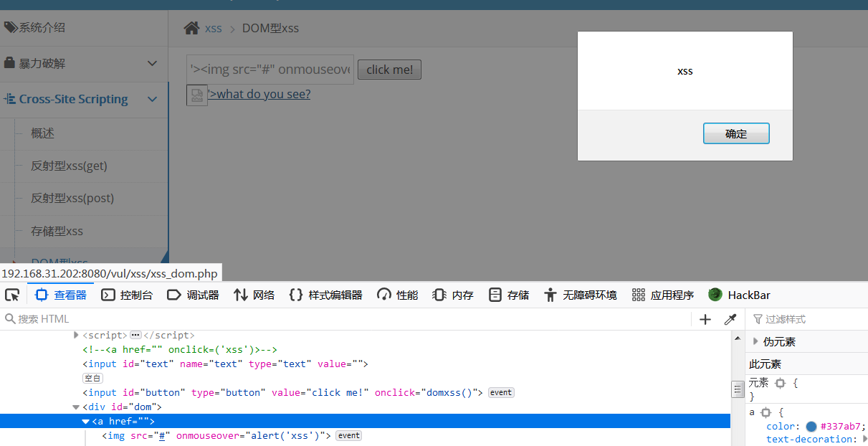
Task: Click the home icon in breadcrumb
Action: 191,28
